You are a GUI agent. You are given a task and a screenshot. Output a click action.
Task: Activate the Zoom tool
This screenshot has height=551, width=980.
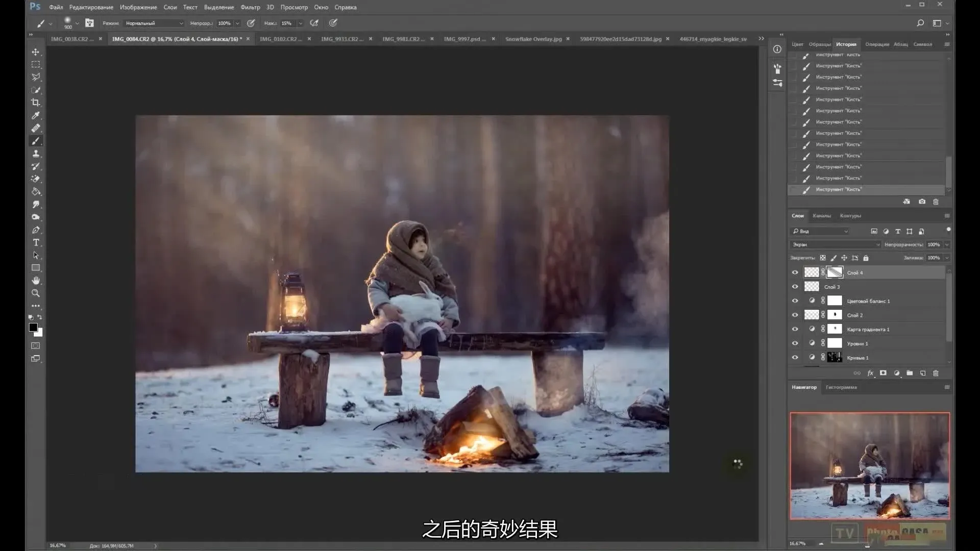click(35, 293)
